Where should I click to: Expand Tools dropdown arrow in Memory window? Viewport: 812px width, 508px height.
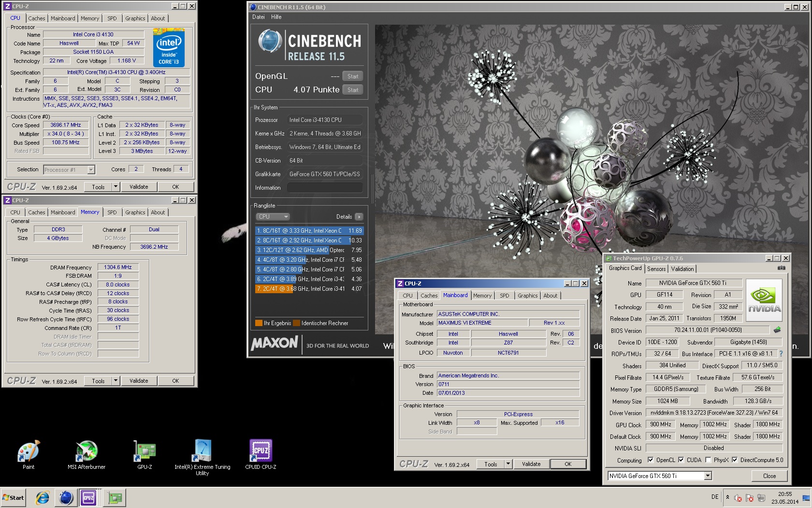click(x=116, y=381)
